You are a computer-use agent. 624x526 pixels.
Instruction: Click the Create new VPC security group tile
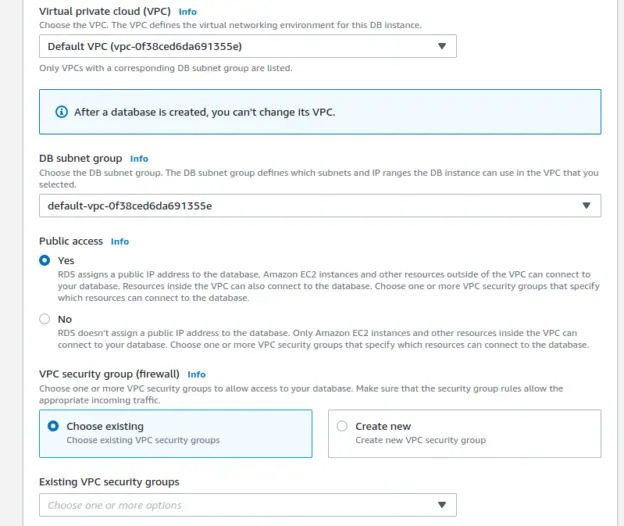pos(464,434)
